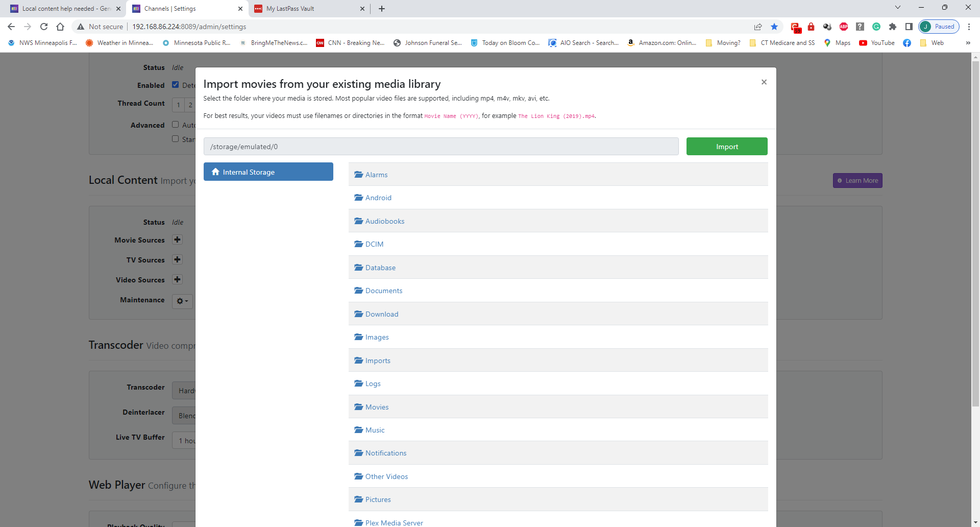Click the plus icon for Video Sources

177,280
